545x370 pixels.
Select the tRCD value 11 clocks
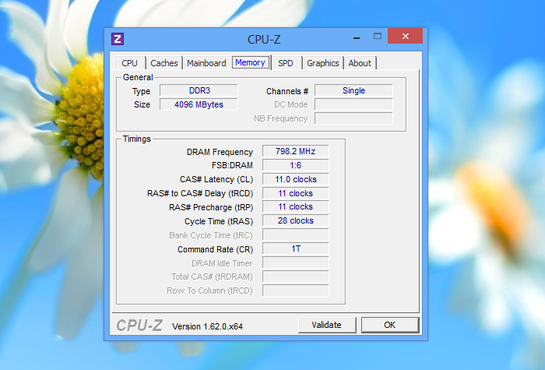(295, 193)
